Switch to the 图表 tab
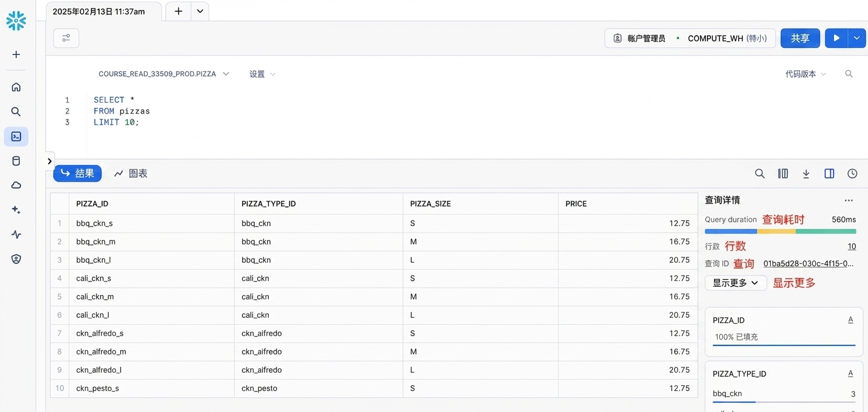This screenshot has width=868, height=412. point(131,174)
